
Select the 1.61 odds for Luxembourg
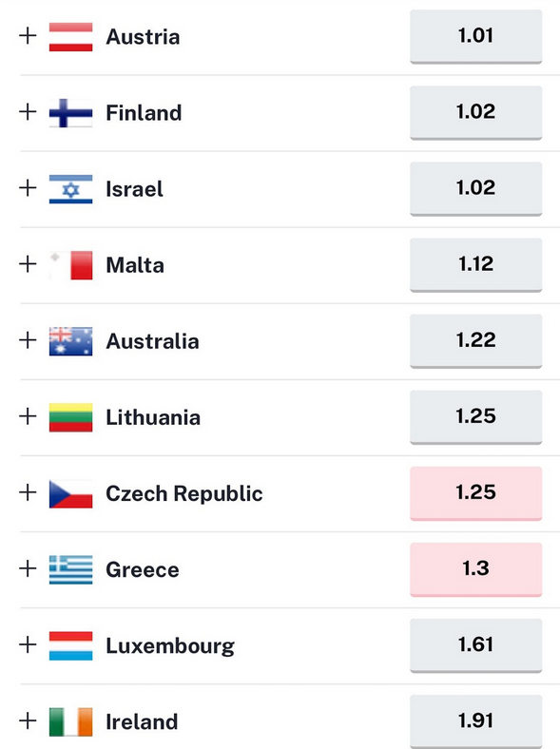click(x=476, y=645)
